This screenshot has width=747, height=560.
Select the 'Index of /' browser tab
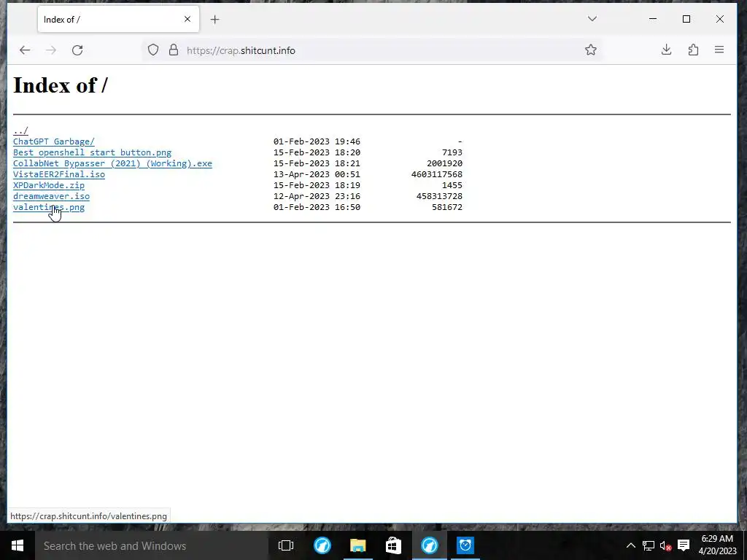118,20
